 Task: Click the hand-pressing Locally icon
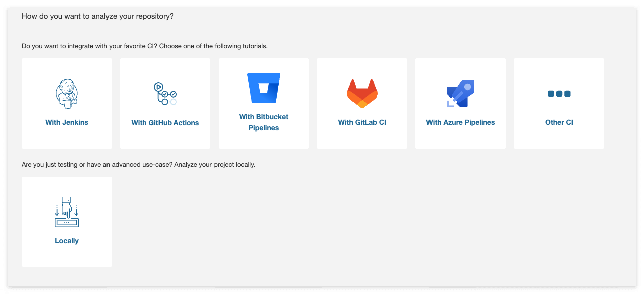(x=67, y=212)
